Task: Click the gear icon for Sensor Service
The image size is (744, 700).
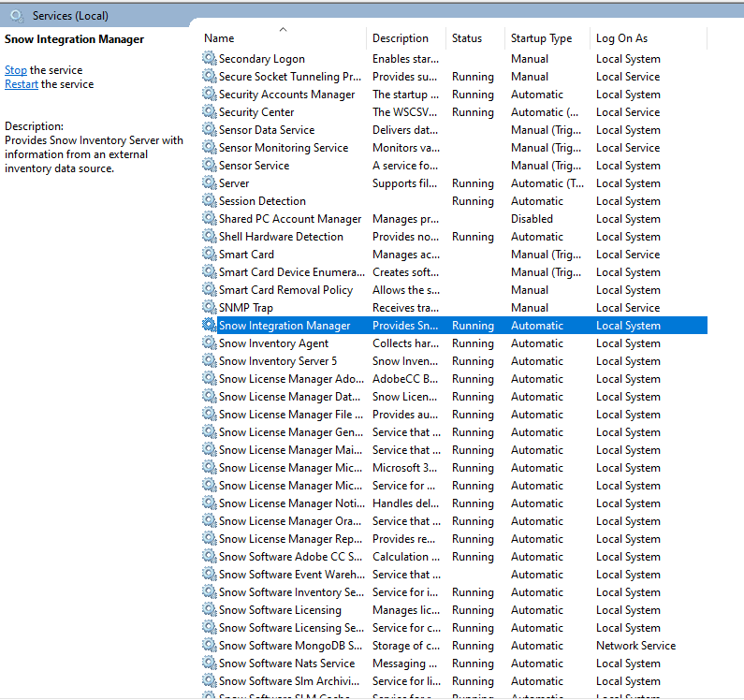Action: click(210, 165)
